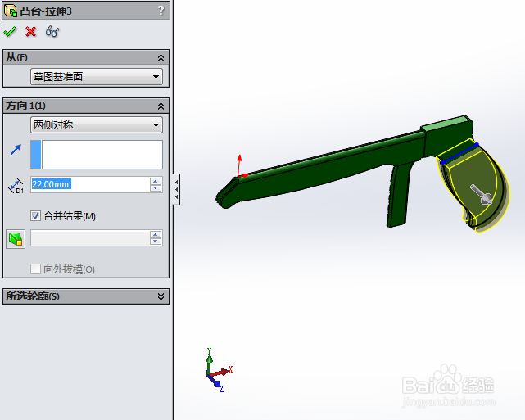
Task: Check the 向外拔模(O) draft outward checkbox
Action: coord(35,269)
